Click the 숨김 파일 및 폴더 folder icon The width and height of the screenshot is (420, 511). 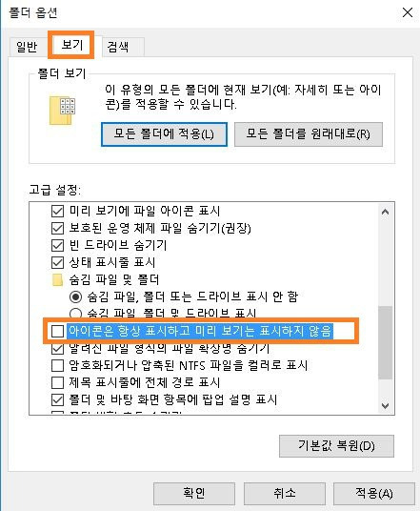click(x=57, y=279)
